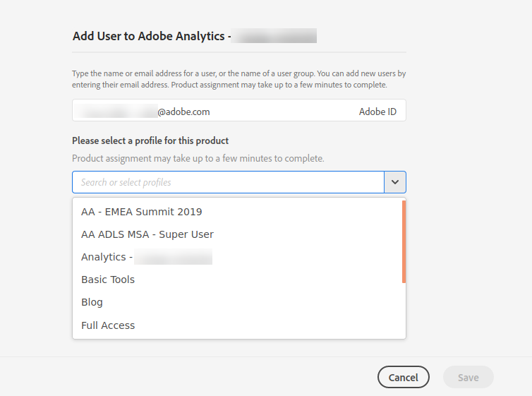Viewport: 532px width, 396px height.
Task: Cancel adding the user
Action: [404, 377]
